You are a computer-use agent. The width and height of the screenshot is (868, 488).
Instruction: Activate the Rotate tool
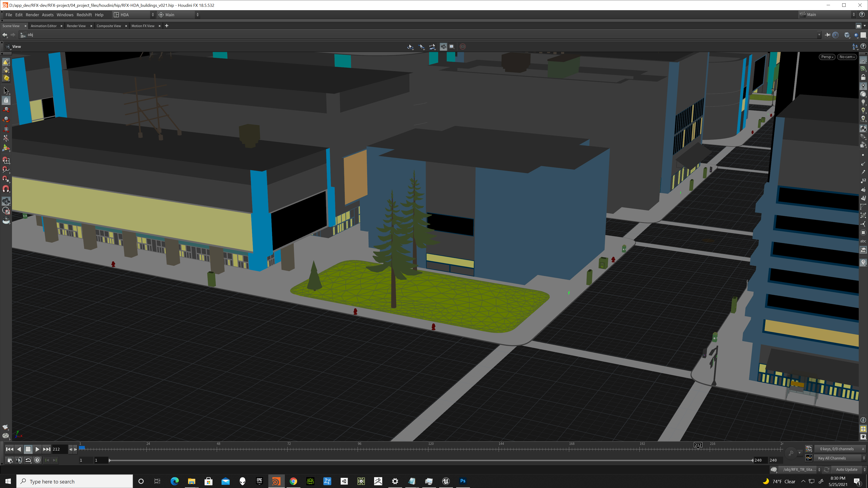(6, 119)
